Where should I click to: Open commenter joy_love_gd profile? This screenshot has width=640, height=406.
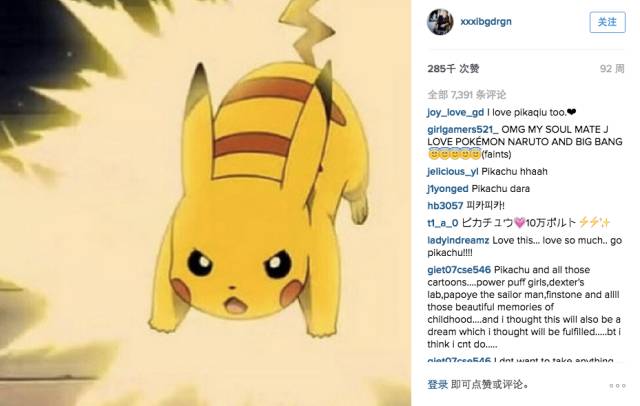coord(456,113)
